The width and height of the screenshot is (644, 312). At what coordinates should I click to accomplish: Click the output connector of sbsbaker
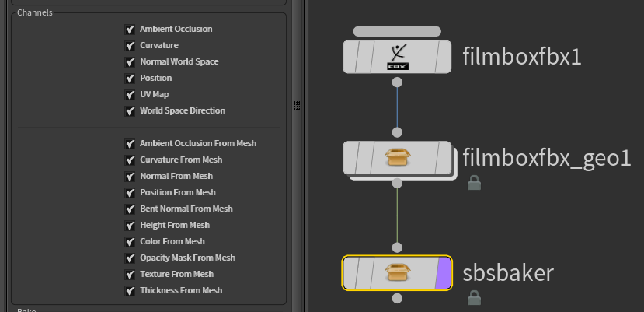click(397, 299)
